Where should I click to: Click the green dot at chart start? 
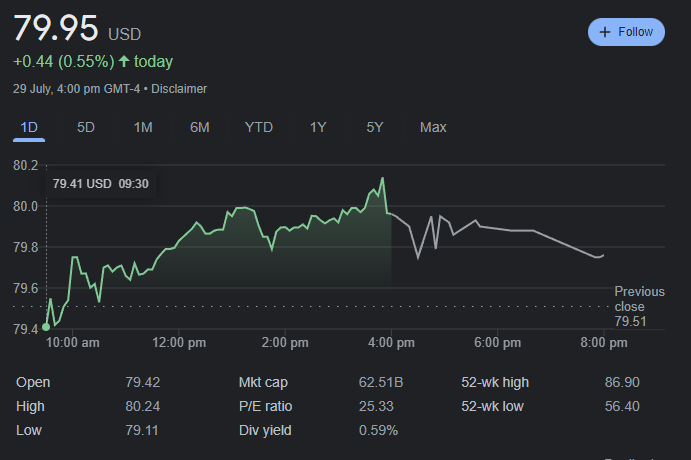pos(46,326)
